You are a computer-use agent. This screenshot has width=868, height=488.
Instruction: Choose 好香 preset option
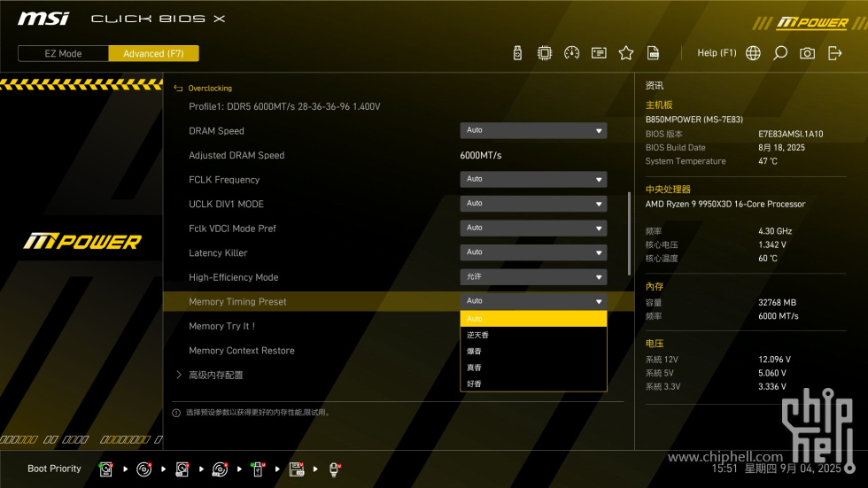533,383
